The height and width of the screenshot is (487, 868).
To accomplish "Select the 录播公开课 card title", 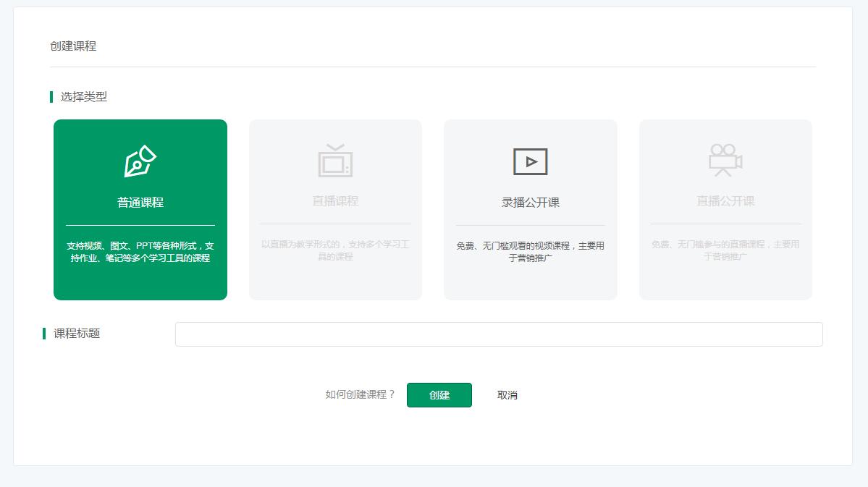I will (x=531, y=203).
